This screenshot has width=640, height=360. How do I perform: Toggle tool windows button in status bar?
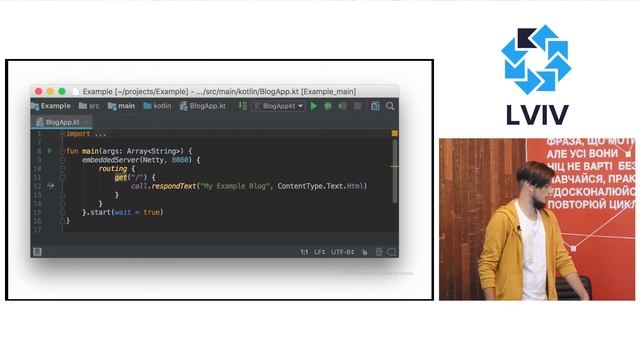click(x=38, y=252)
